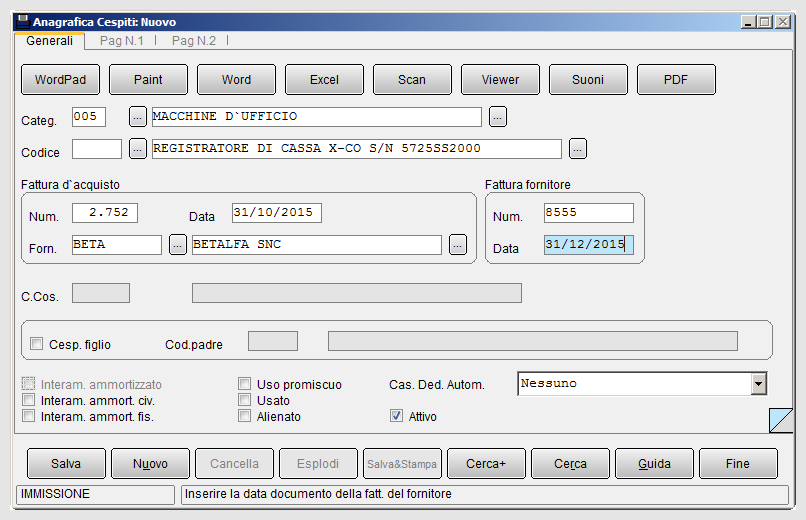Click the Forn. code field BETA
The height and width of the screenshot is (520, 806).
117,245
